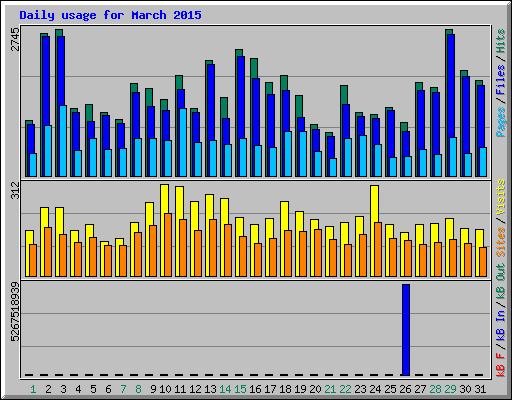Select day 10 label on the x-axis

(165, 389)
